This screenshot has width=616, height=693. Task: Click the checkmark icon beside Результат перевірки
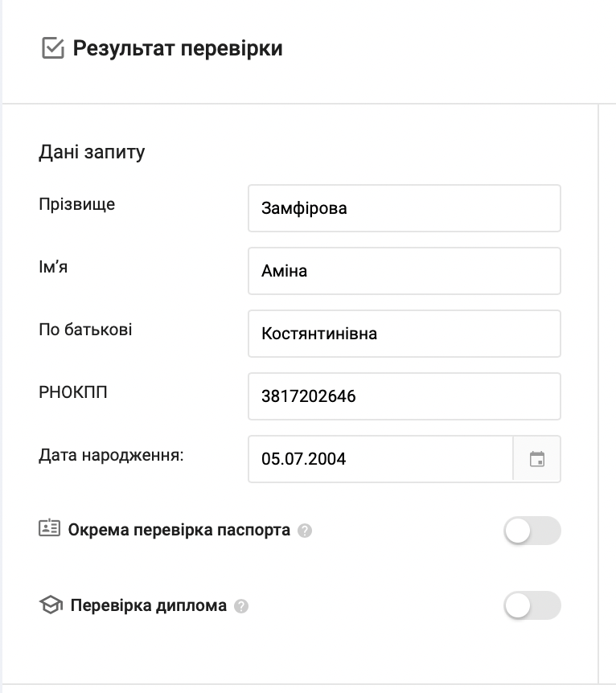(52, 49)
